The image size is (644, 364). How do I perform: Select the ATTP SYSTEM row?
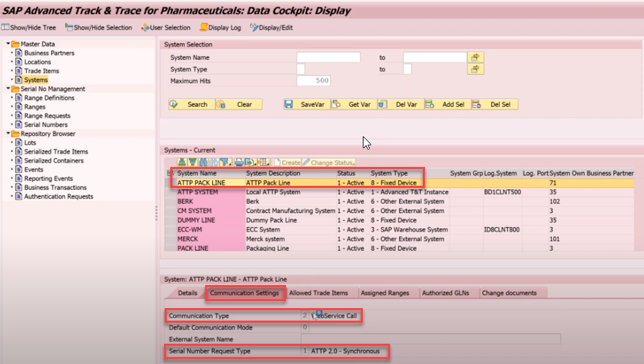pyautogui.click(x=399, y=192)
